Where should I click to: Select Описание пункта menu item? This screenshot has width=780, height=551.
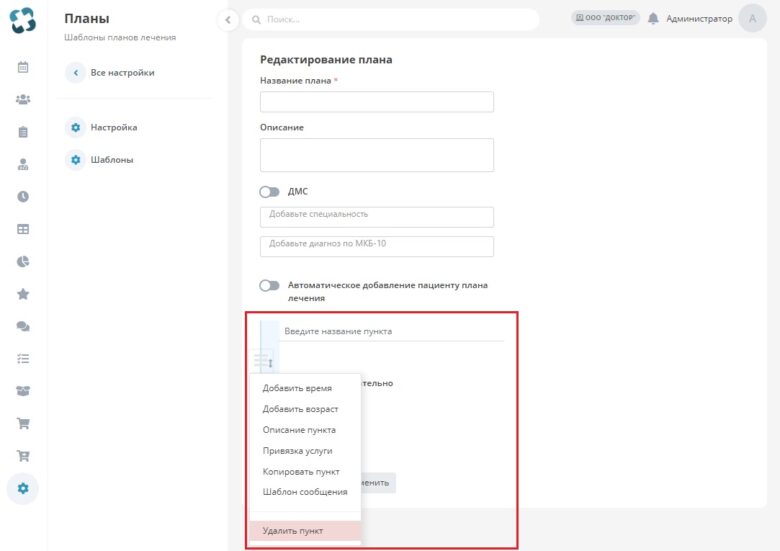click(305, 430)
